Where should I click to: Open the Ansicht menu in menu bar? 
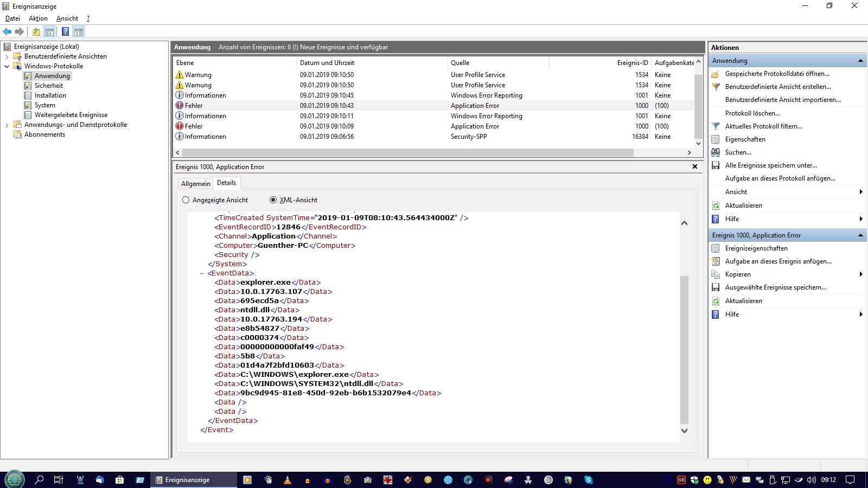67,18
